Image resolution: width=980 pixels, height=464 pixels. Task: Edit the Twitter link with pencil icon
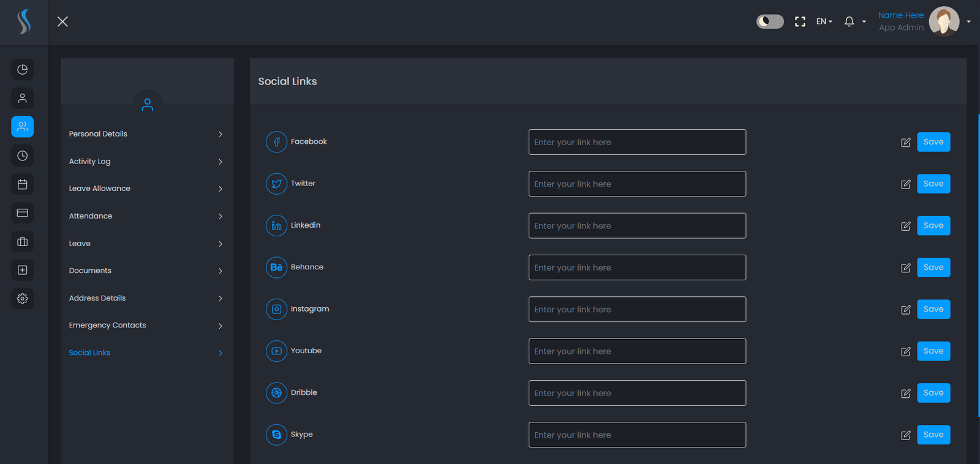(906, 184)
